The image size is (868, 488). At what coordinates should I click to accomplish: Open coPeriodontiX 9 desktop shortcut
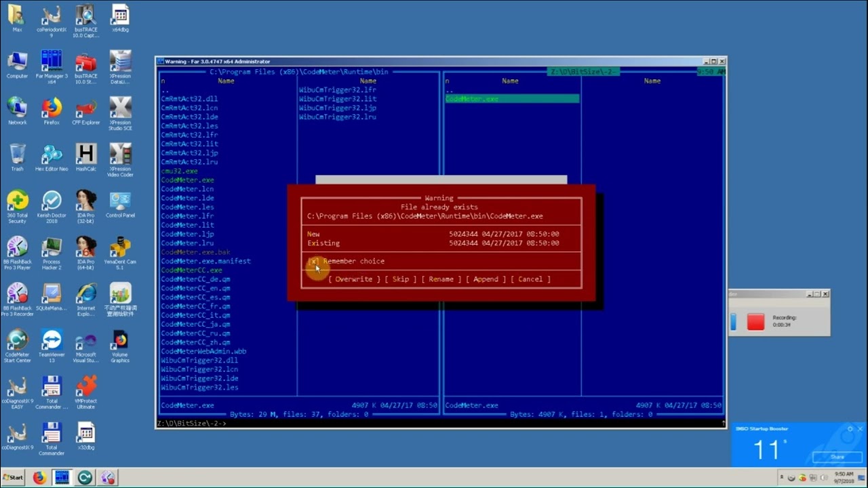(x=51, y=21)
